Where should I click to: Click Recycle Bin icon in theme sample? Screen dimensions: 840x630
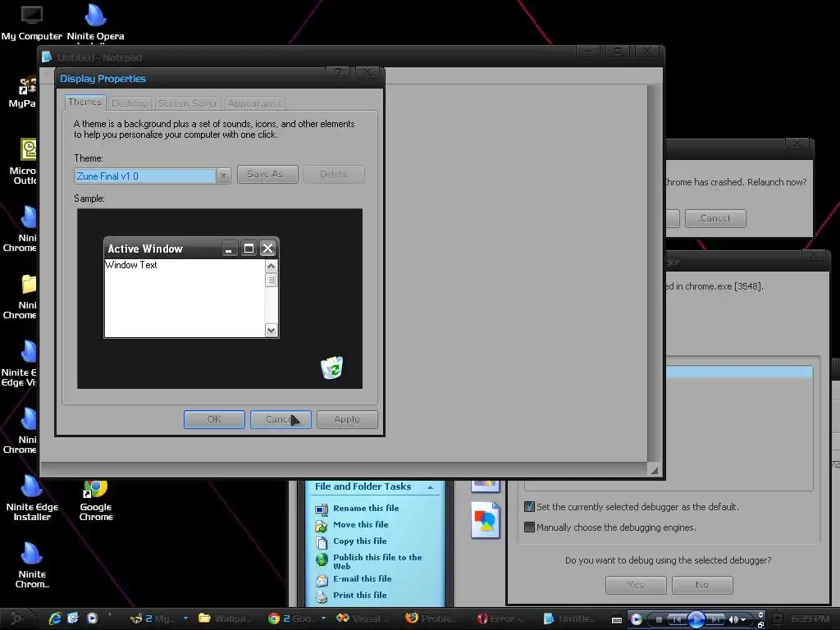click(331, 367)
